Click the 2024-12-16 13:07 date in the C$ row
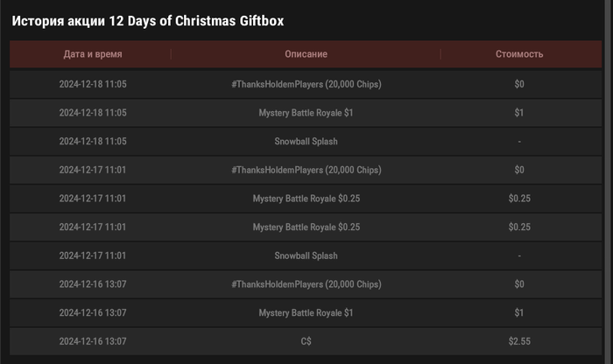613x364 pixels. [93, 341]
